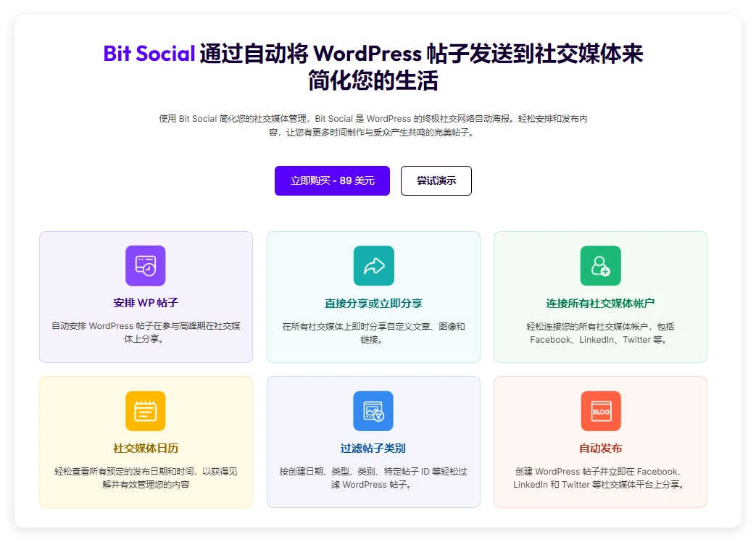Click the yellow social media calendar icon

(145, 410)
